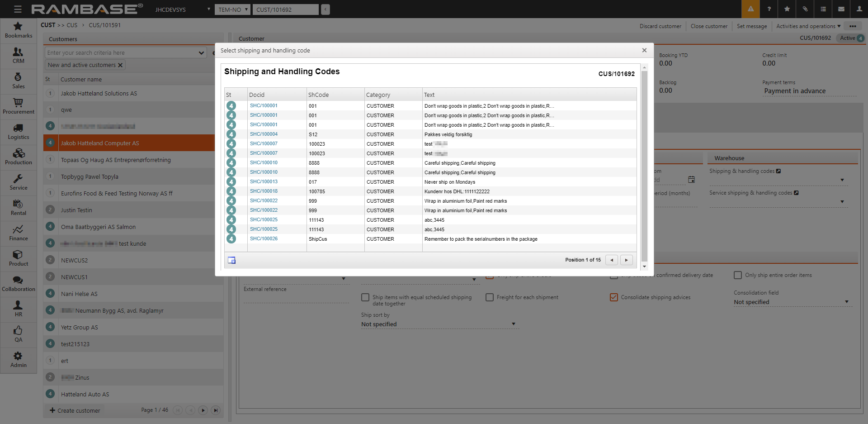Click the customer search criteria field
This screenshot has height=424, width=868.
coord(121,53)
